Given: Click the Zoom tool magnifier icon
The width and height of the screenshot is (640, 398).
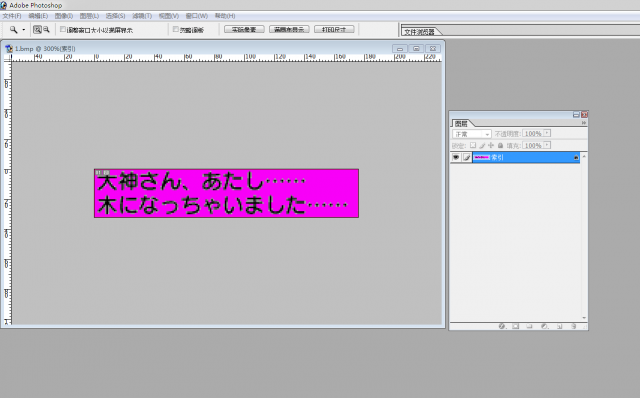Looking at the screenshot, I should tap(13, 29).
